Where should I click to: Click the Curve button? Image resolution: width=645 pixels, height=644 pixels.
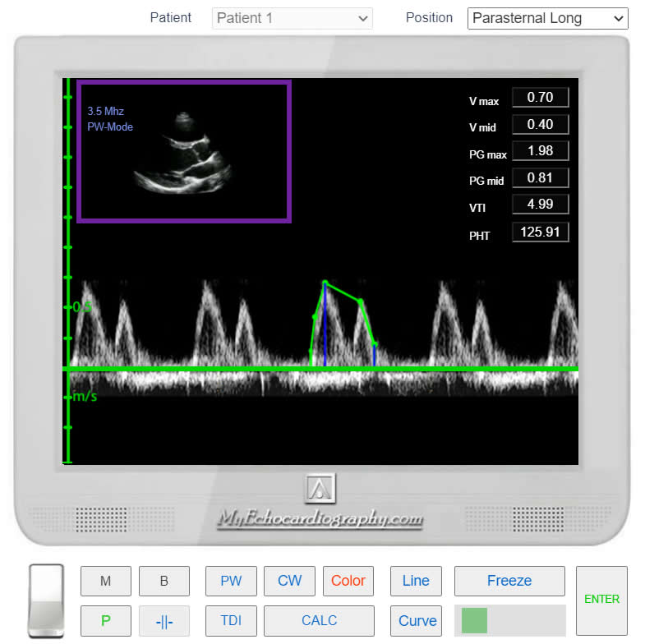pyautogui.click(x=416, y=620)
